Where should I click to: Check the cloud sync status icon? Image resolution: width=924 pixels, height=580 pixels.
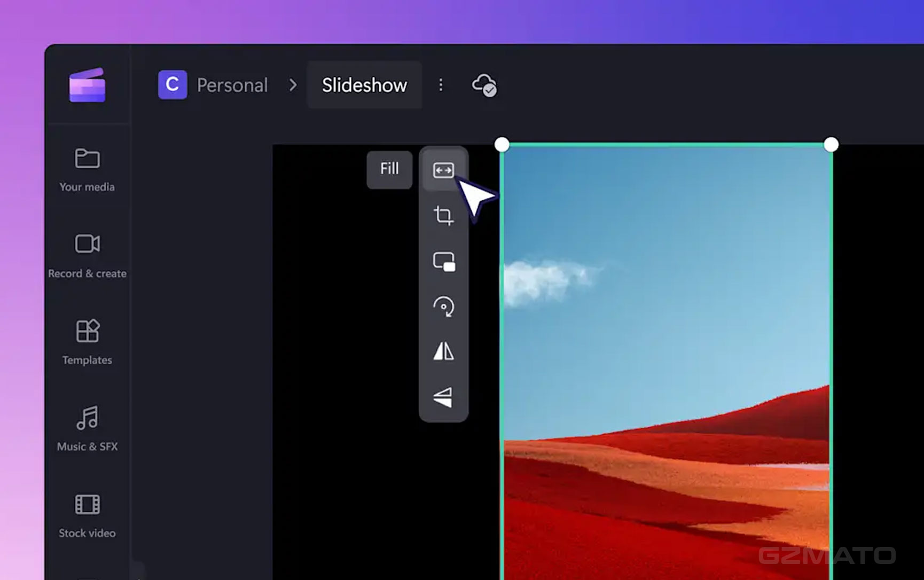tap(484, 85)
